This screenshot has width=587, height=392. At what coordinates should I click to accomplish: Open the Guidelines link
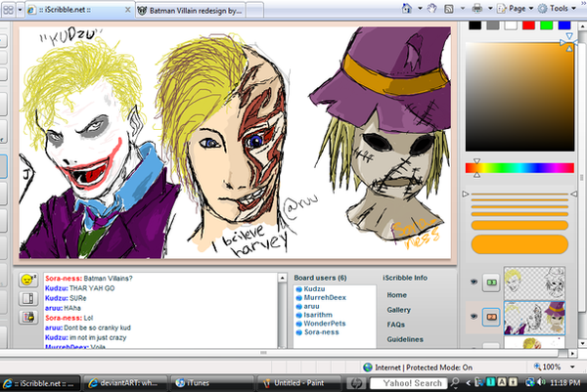pyautogui.click(x=405, y=339)
